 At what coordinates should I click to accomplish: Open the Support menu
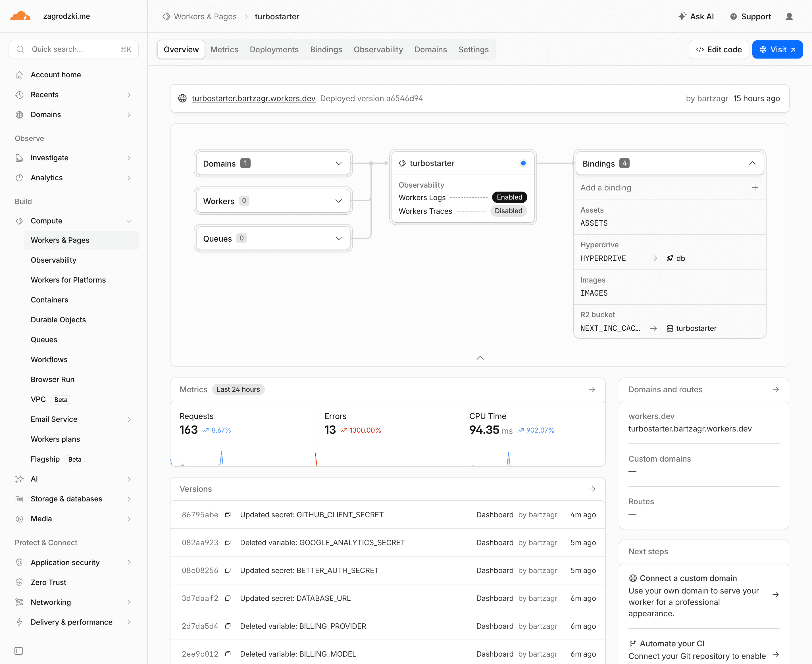750,16
